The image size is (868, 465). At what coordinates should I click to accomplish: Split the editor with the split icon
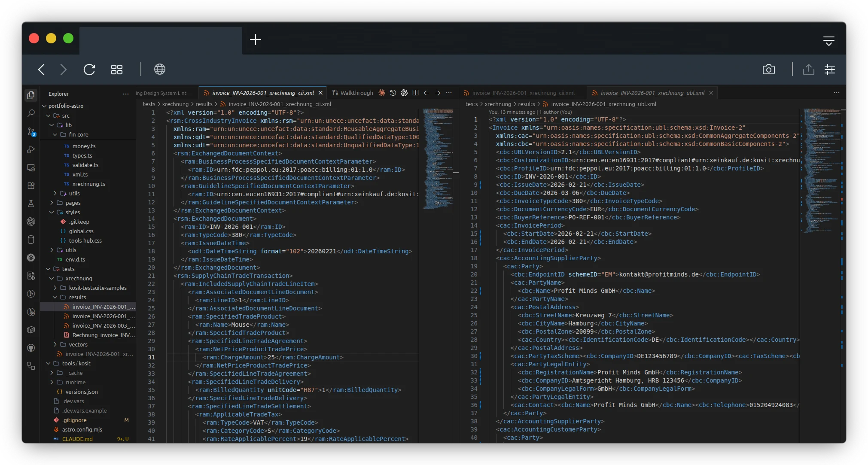tap(415, 92)
